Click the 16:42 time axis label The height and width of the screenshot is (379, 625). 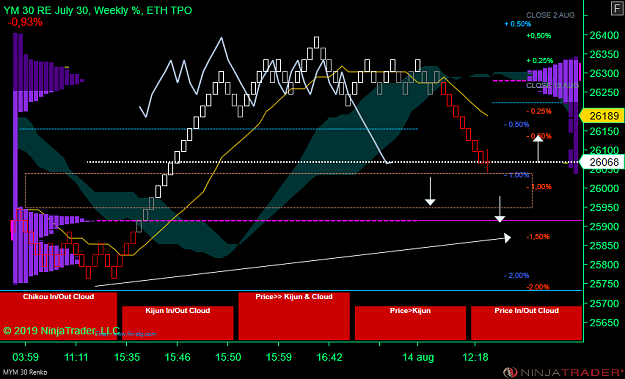click(329, 357)
